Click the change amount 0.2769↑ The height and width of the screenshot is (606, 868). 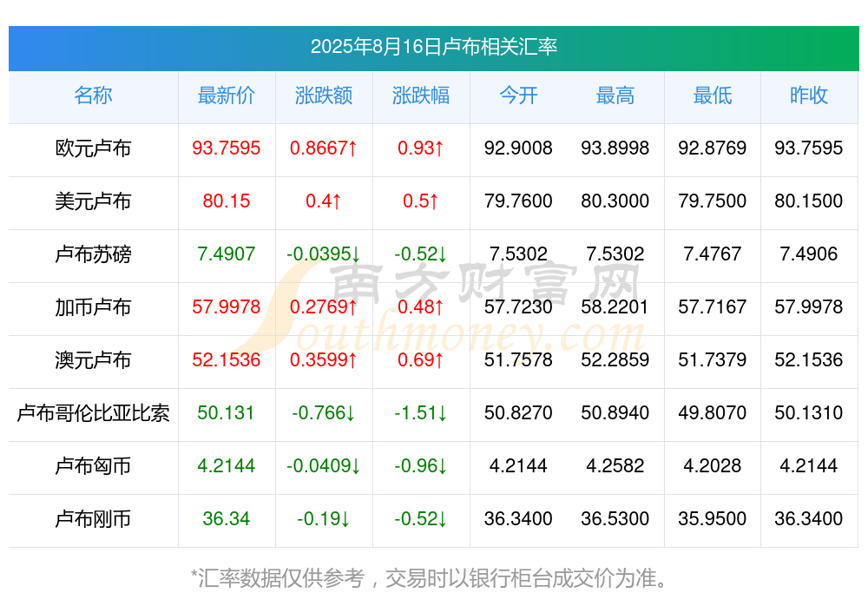(x=324, y=306)
